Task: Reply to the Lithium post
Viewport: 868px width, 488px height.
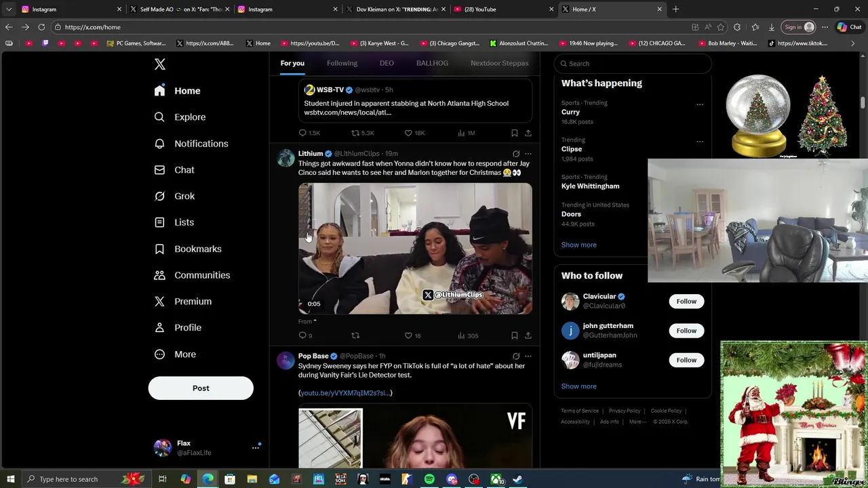Action: (302, 335)
